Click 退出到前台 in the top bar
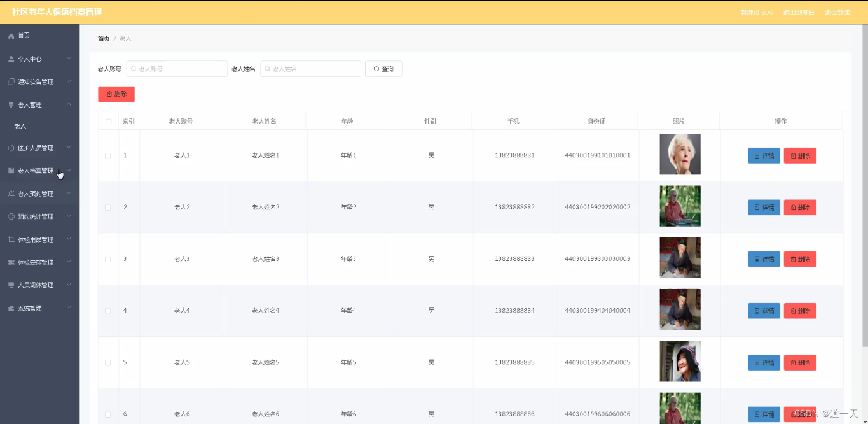Image resolution: width=868 pixels, height=424 pixels. [799, 12]
